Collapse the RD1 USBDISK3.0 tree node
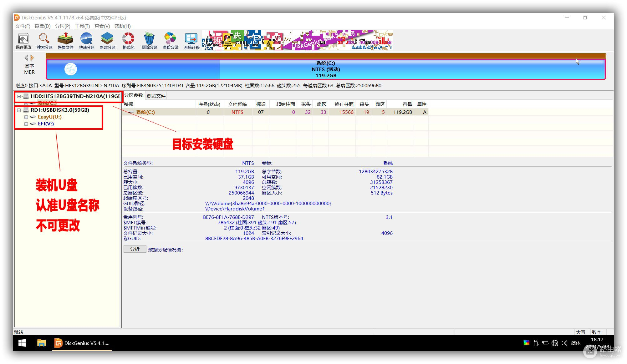627x364 pixels. (19, 110)
